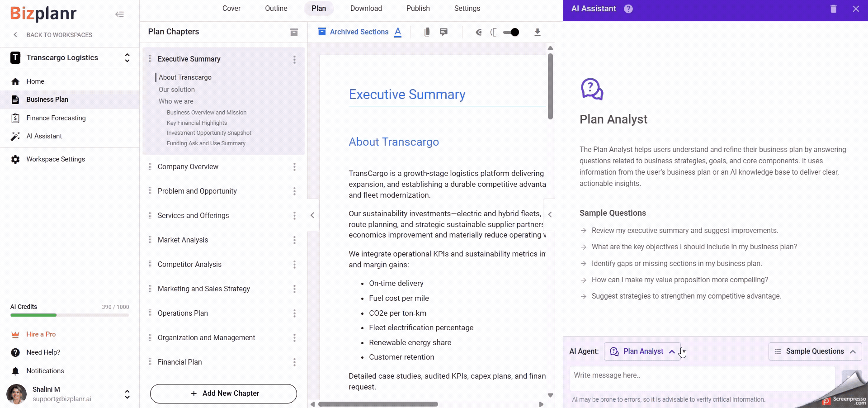The height and width of the screenshot is (408, 868).
Task: Toggle the switch in the editor toolbar
Action: [511, 32]
